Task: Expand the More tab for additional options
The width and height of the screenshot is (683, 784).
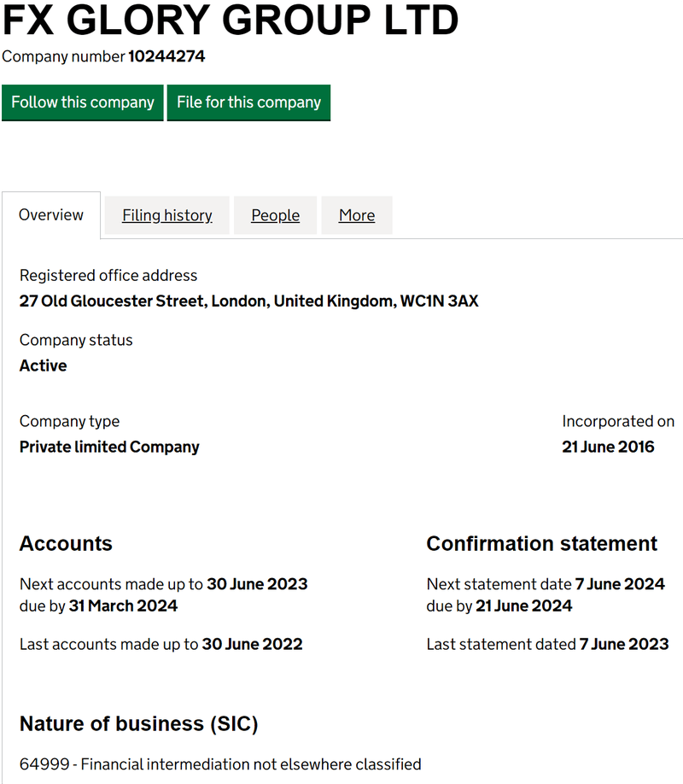Action: 357,214
